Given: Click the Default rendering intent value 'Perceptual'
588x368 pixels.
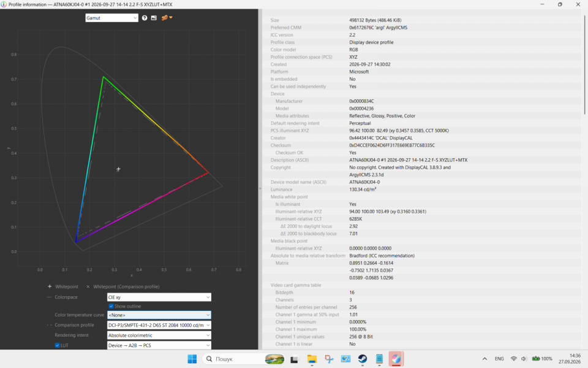Looking at the screenshot, I should [x=360, y=123].
